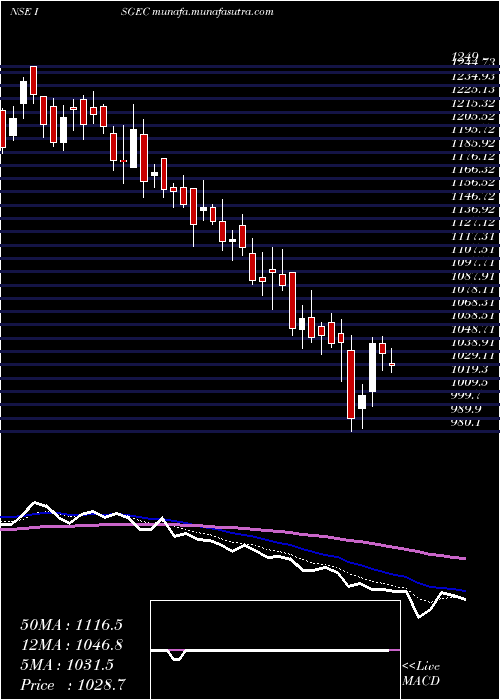Click the 'MACD' label
Screen dimensions: 500x700
click(x=421, y=681)
